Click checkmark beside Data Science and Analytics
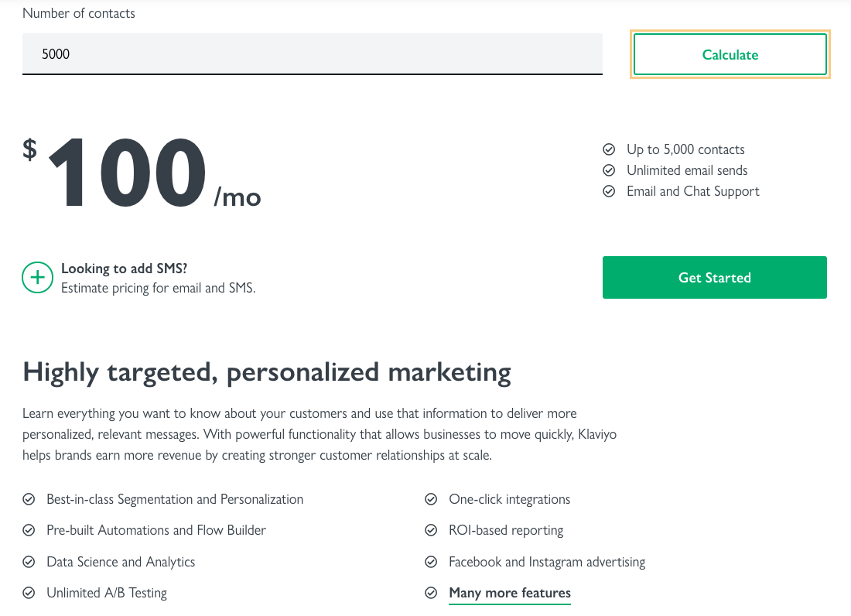The height and width of the screenshot is (616, 851). [x=29, y=563]
